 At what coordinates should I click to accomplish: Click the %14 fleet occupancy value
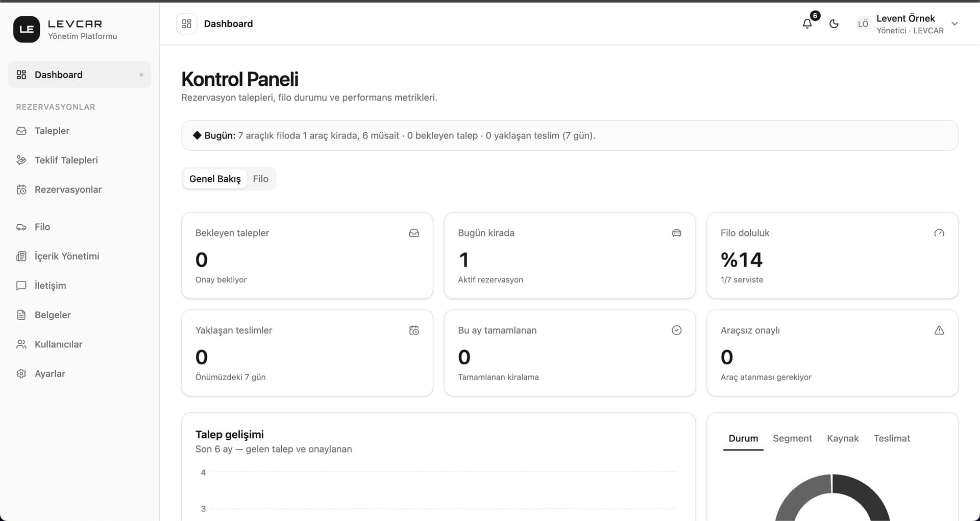(742, 260)
